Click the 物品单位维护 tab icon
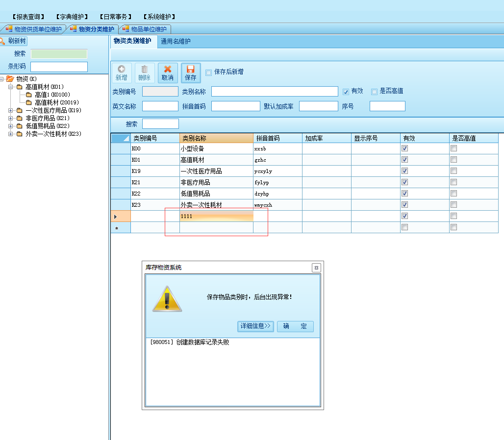Image resolution: width=504 pixels, height=440 pixels. pos(126,29)
